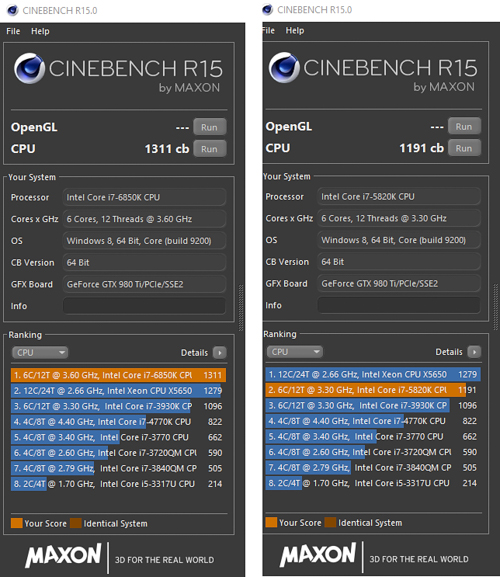Screen dimensions: 500x577
Task: Click the Identical System swatch in right window
Action: click(x=330, y=523)
